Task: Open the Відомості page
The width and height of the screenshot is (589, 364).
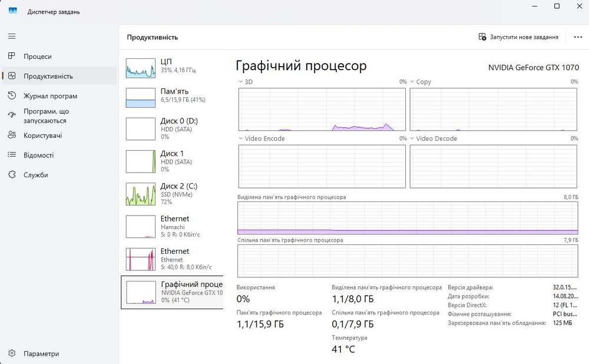Action: coord(59,155)
